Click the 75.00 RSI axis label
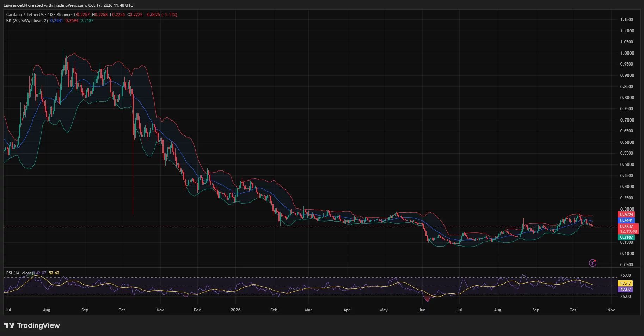This screenshot has width=644, height=336. (x=626, y=275)
